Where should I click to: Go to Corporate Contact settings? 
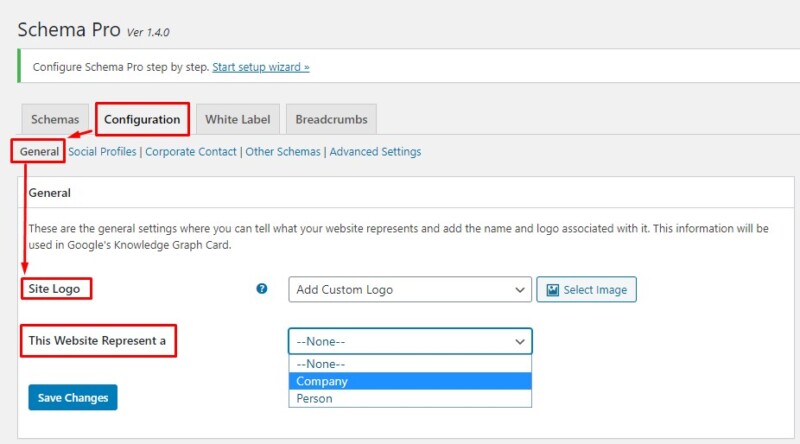(191, 152)
